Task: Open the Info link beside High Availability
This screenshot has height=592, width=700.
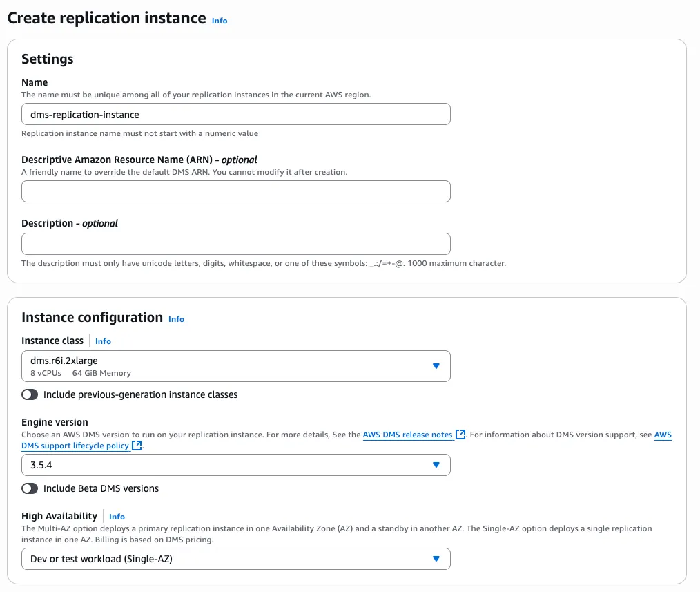Action: [117, 517]
